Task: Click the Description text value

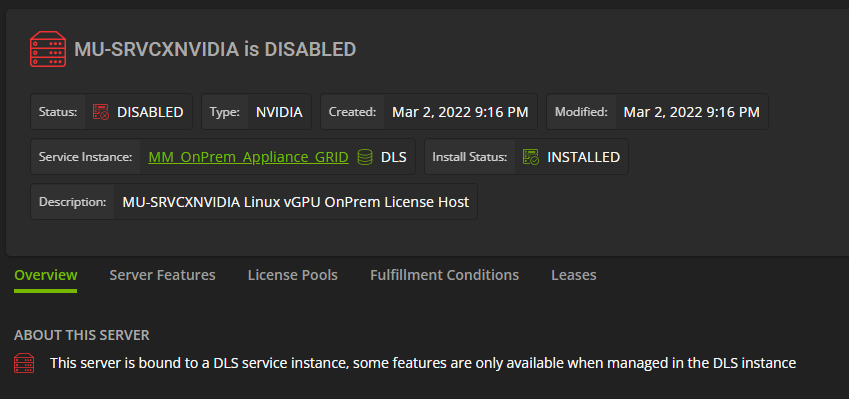Action: (x=296, y=202)
